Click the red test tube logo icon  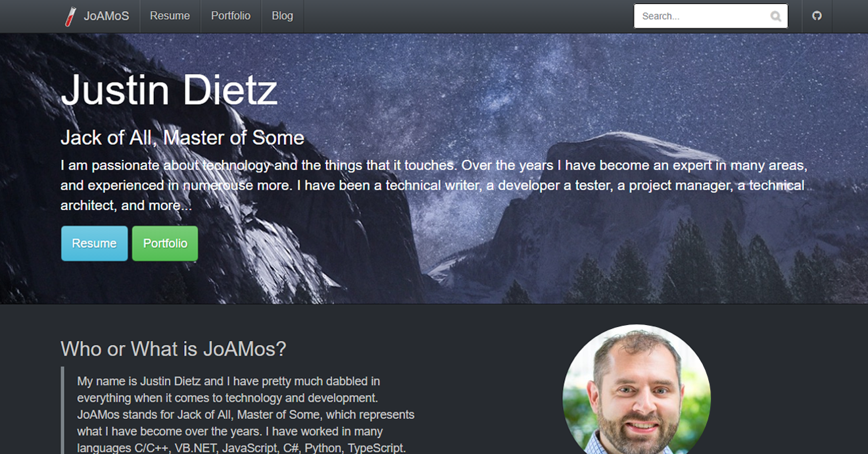pyautogui.click(x=70, y=16)
